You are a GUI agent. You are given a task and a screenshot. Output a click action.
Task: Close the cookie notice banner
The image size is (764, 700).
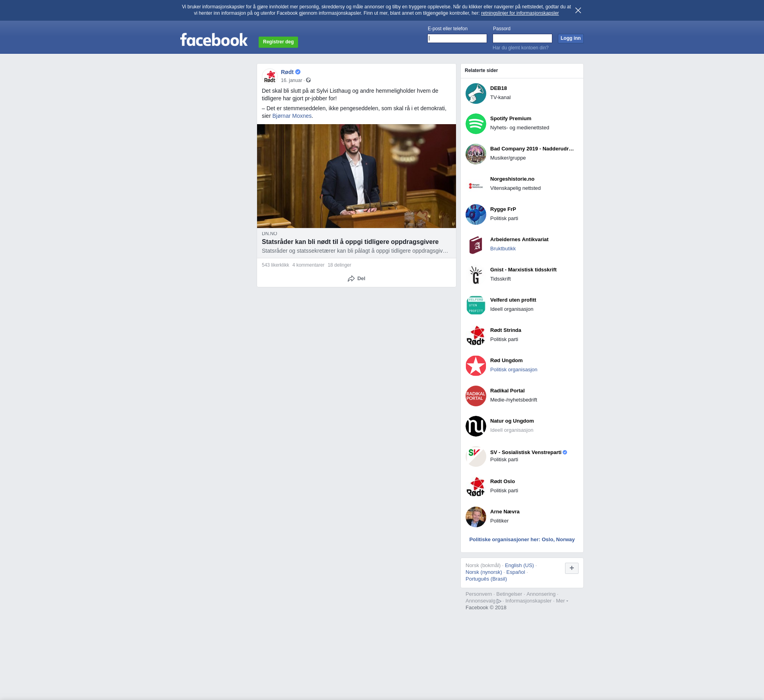click(x=578, y=10)
